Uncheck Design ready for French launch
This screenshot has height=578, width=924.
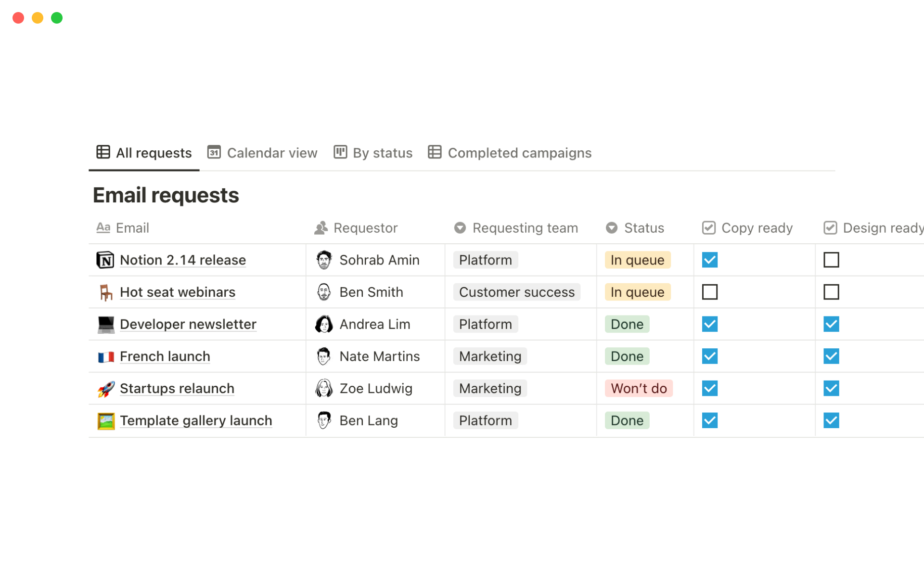pyautogui.click(x=831, y=356)
